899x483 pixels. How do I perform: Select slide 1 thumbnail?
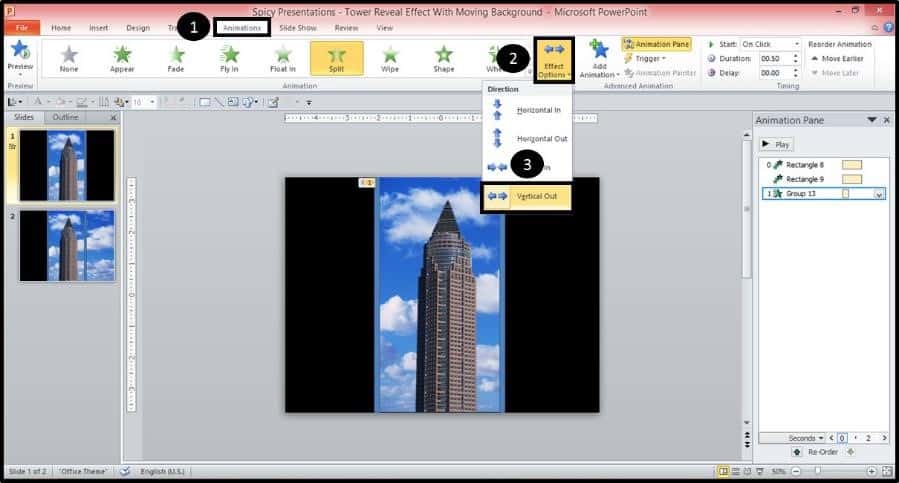67,165
